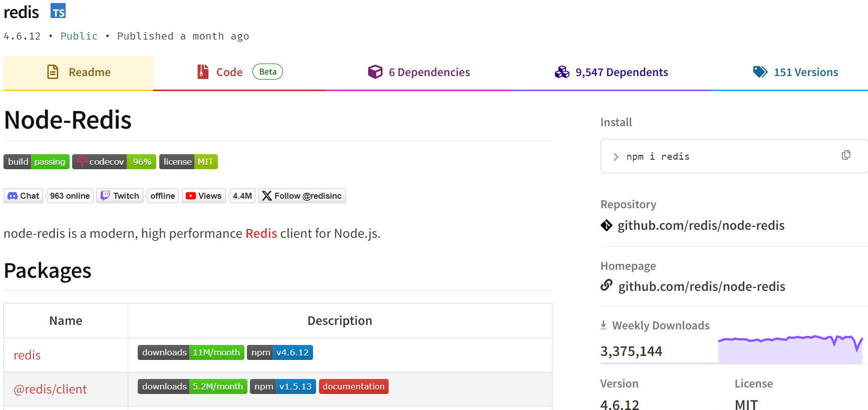
Task: Copy the npm i redis install command
Action: coord(846,155)
